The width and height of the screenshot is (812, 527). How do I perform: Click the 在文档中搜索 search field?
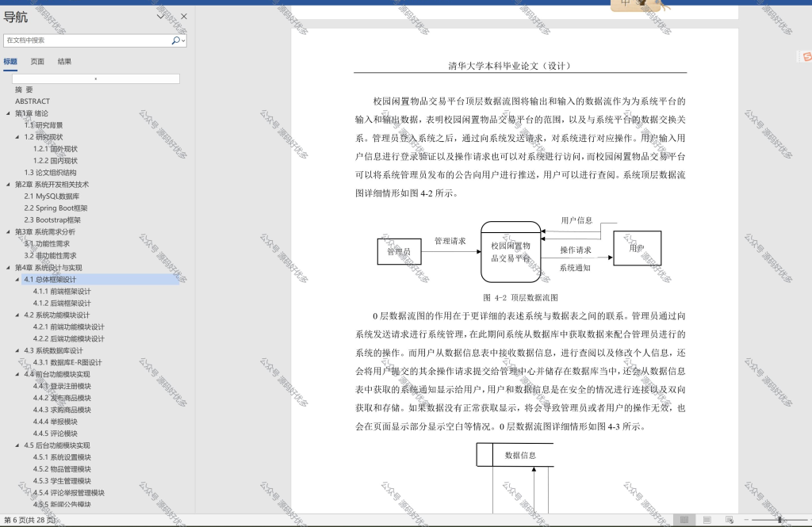point(87,40)
